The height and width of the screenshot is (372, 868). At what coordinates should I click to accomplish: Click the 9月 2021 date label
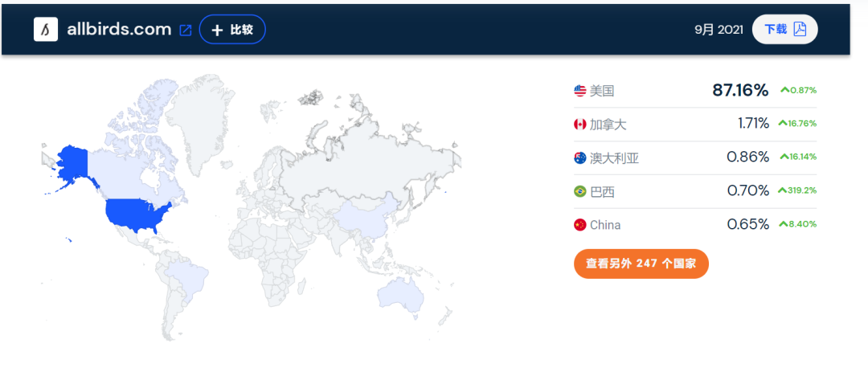point(719,30)
